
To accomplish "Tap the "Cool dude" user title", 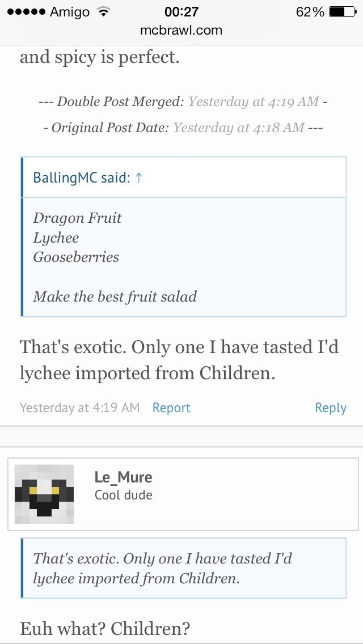I will pos(124,495).
